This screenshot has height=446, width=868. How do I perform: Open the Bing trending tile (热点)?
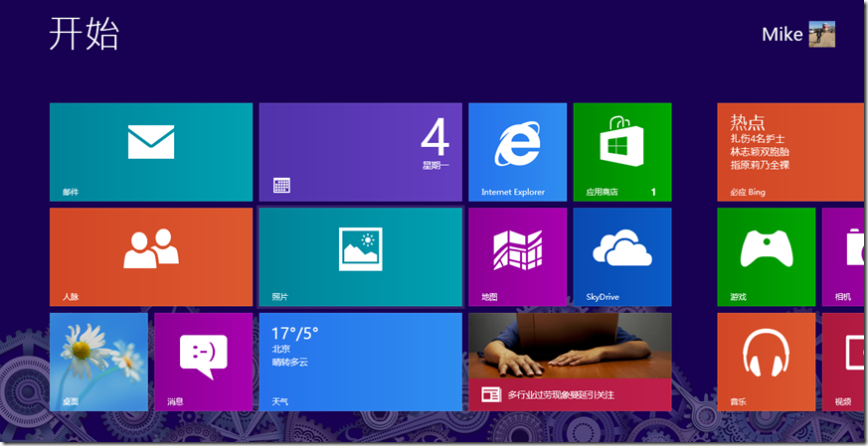[x=790, y=152]
